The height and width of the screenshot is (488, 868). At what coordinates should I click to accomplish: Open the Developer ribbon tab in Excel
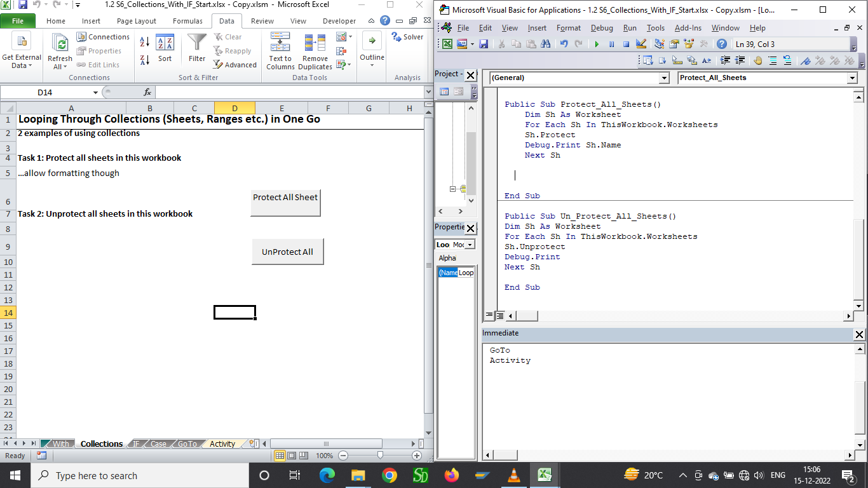pyautogui.click(x=339, y=21)
